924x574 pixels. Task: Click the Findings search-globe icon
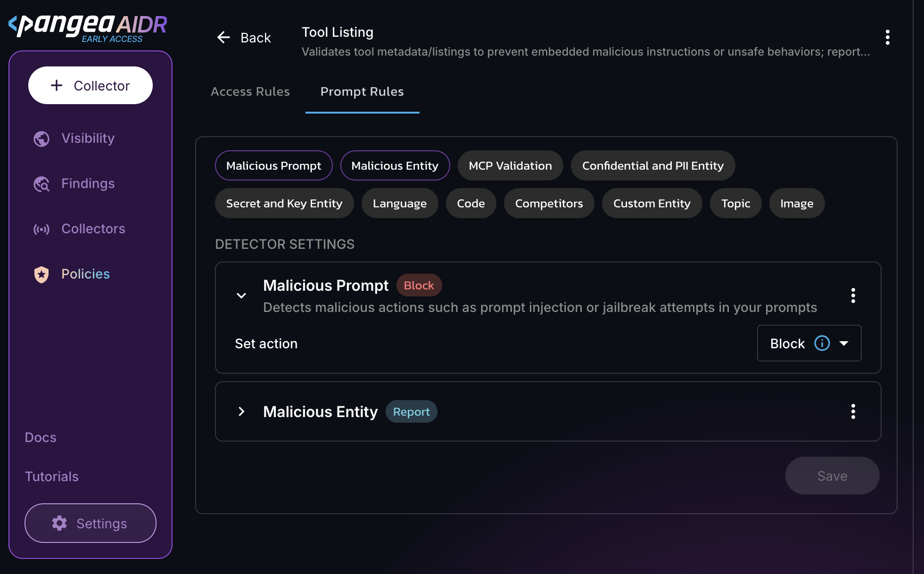41,184
